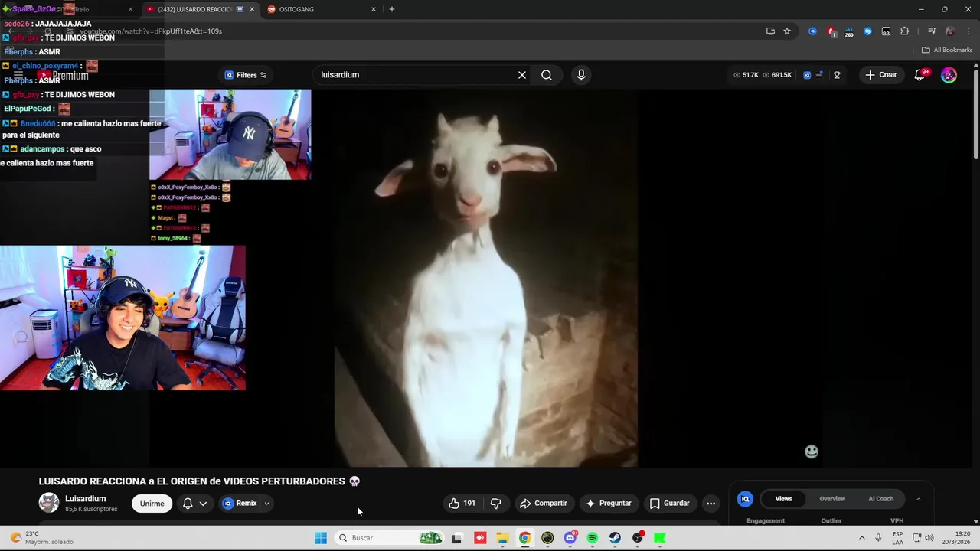Open the Shazam browser extension

coord(867,31)
